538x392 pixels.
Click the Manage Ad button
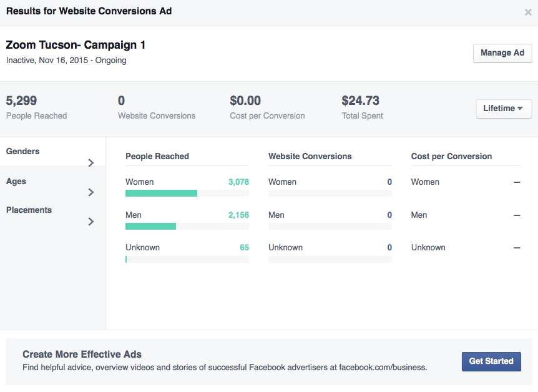502,53
